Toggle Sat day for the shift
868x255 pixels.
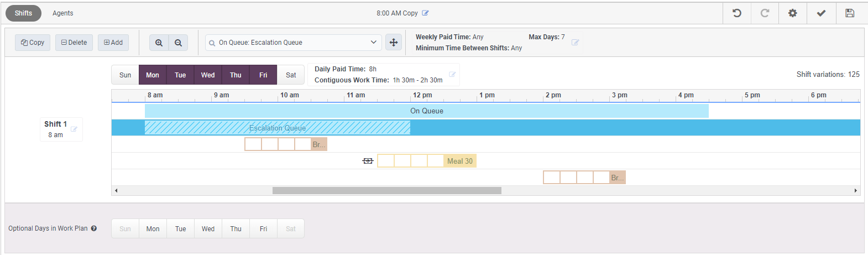pyautogui.click(x=291, y=75)
